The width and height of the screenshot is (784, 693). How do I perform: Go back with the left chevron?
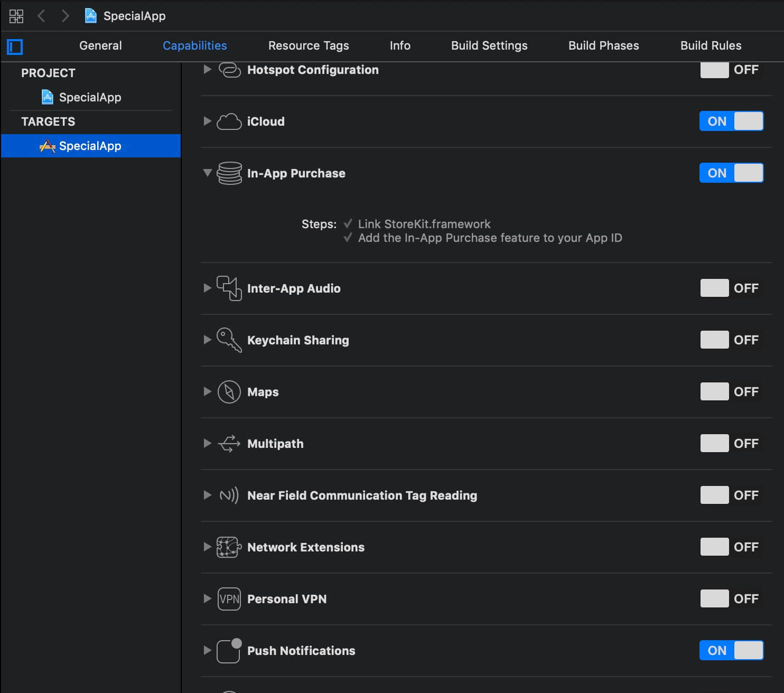(x=41, y=16)
